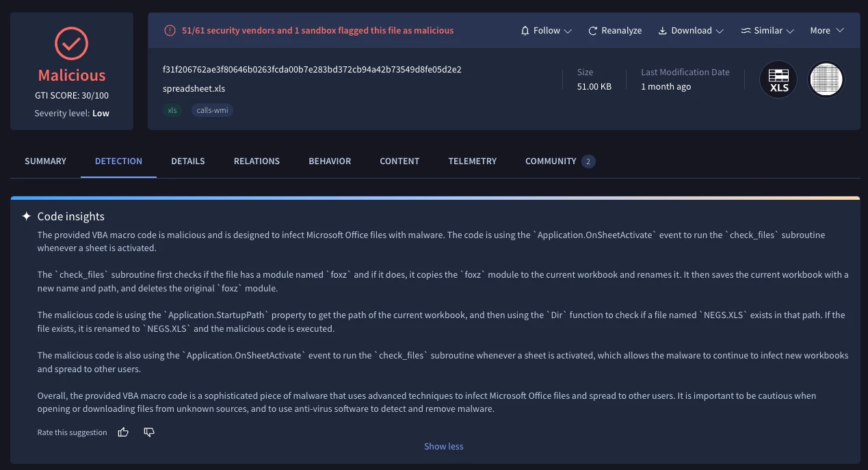This screenshot has width=868, height=470.
Task: Switch to the BEHAVIOR tab
Action: [x=330, y=161]
